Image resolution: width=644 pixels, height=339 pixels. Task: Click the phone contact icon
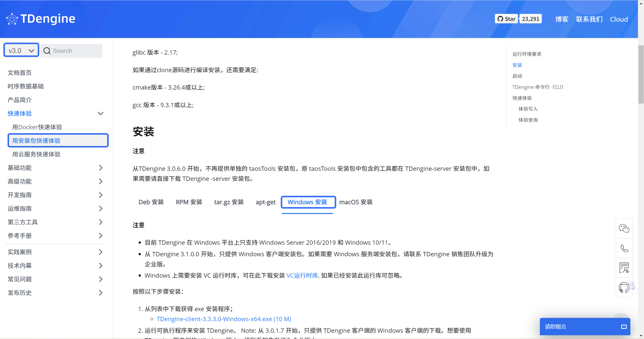pos(624,248)
